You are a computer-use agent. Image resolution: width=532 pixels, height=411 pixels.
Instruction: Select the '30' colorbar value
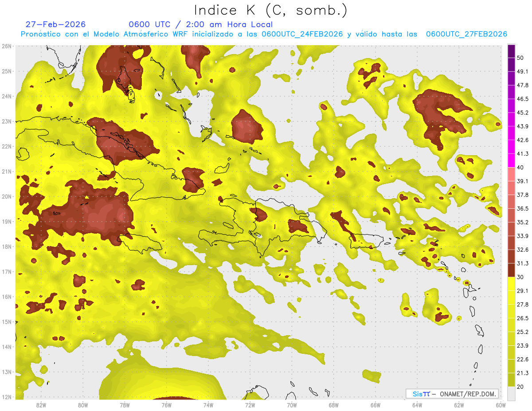coord(520,277)
